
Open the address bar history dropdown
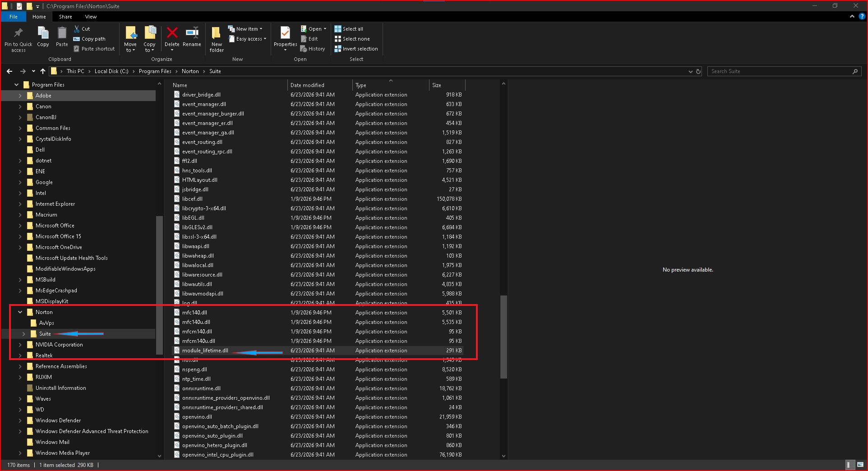(690, 71)
